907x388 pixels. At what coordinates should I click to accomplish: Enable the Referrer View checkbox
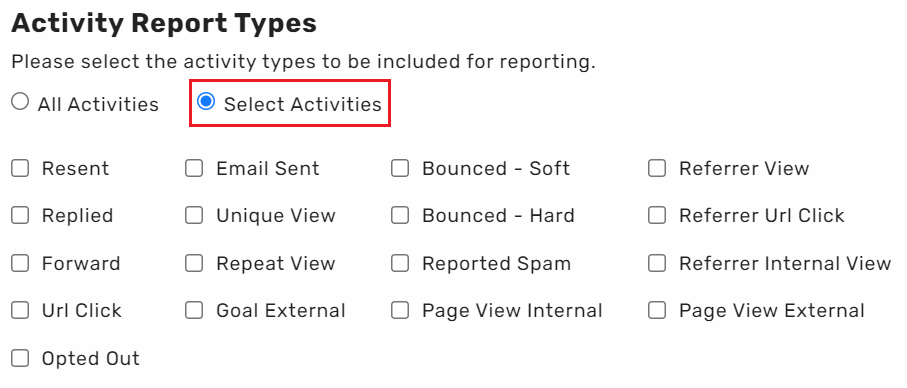(x=657, y=168)
